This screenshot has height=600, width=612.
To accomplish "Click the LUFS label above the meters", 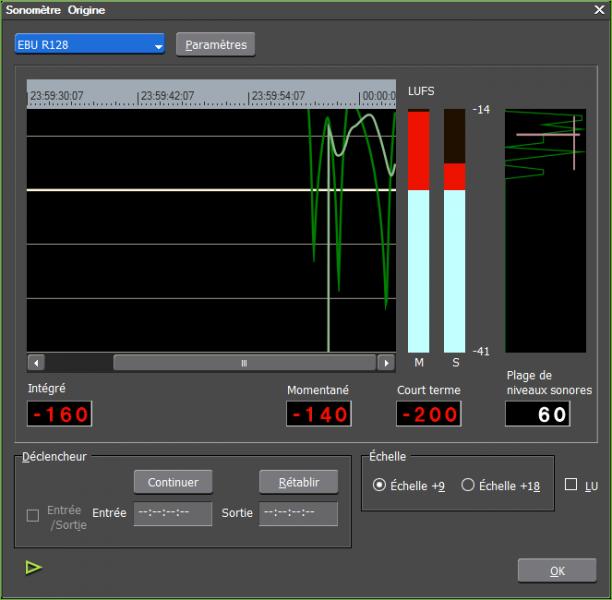I will tap(421, 91).
